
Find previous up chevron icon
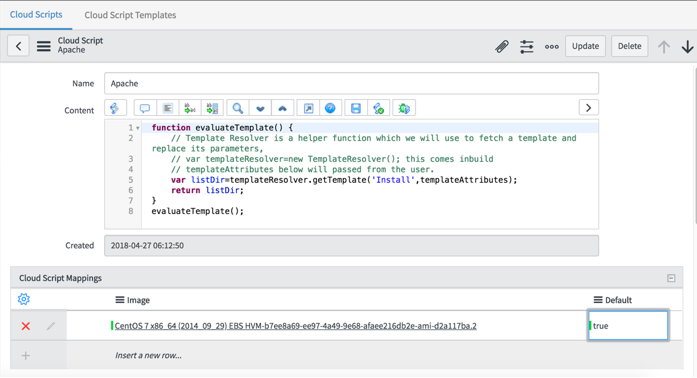pyautogui.click(x=282, y=108)
